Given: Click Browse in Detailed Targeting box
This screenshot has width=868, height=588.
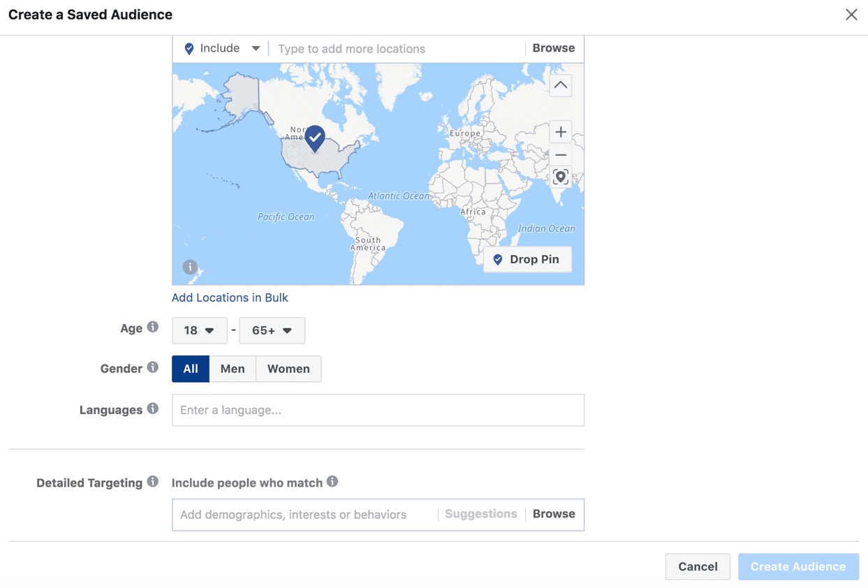Looking at the screenshot, I should coord(554,514).
